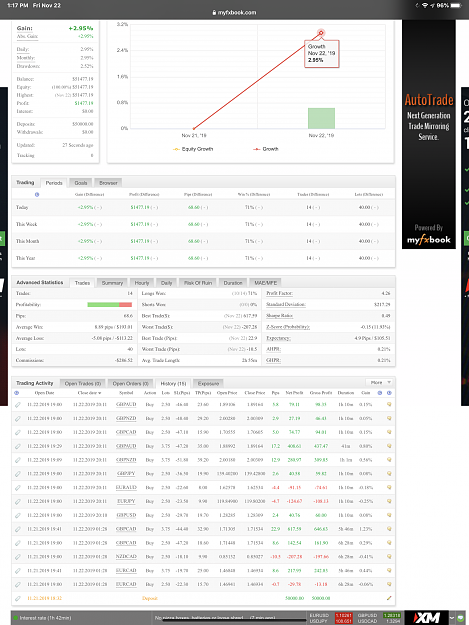Click the attachment icon on the GBPJPY trade row
Image resolution: width=469 pixels, height=625 pixels.
pos(18,474)
